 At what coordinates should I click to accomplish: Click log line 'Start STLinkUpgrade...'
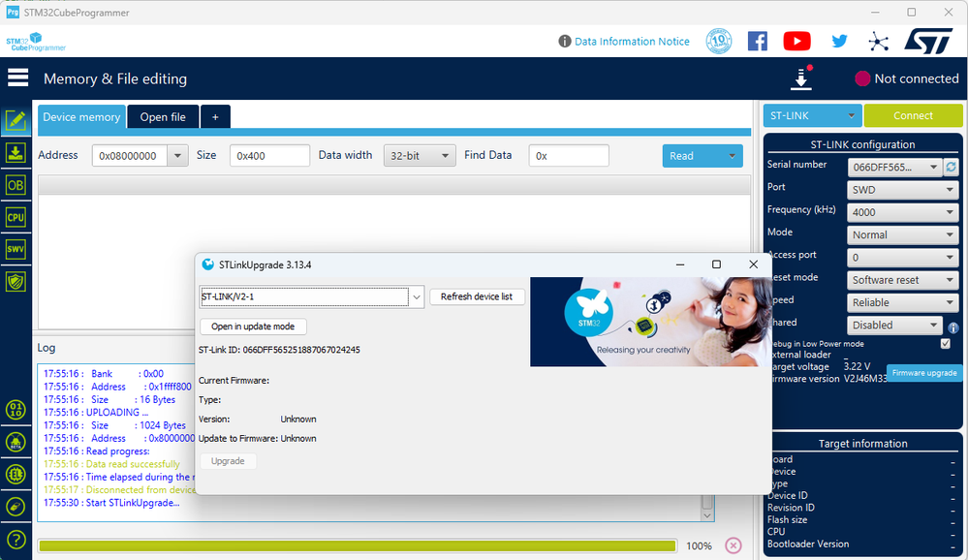(x=111, y=503)
